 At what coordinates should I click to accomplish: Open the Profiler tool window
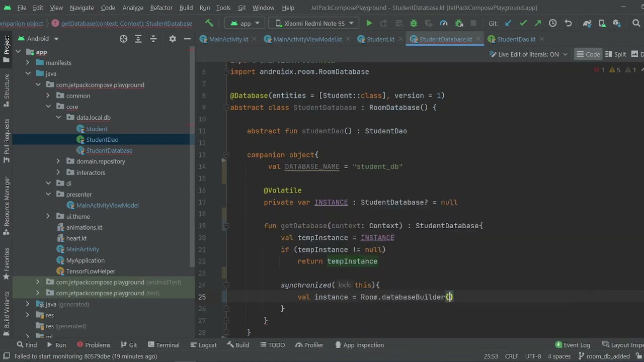(x=309, y=345)
